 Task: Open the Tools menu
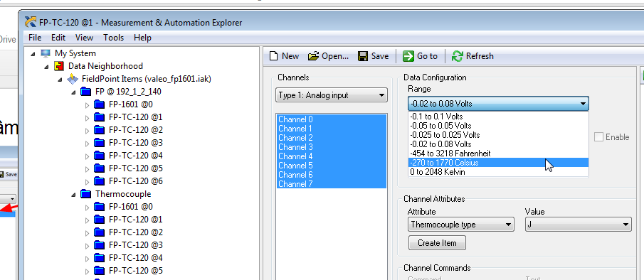click(x=113, y=37)
